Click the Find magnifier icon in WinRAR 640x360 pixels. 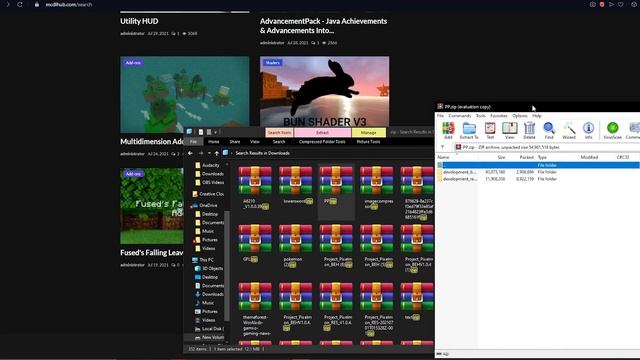point(549,130)
